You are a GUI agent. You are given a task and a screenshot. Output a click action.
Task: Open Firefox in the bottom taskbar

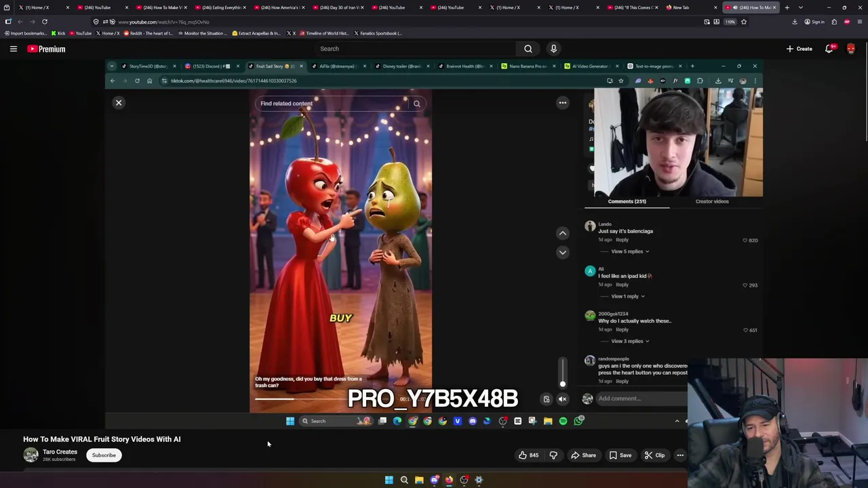point(449,480)
